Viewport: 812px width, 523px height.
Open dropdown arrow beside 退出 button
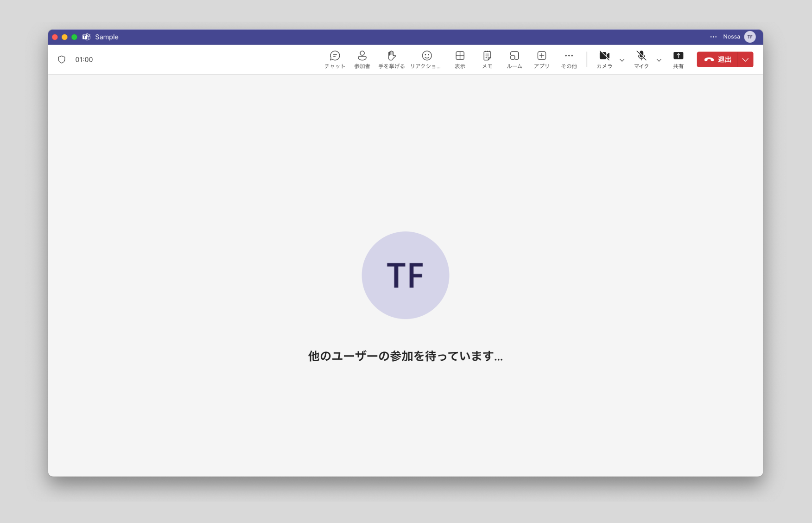(x=745, y=59)
